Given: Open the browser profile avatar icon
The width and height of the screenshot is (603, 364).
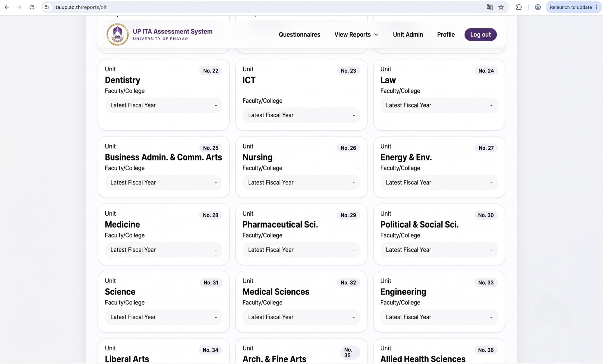Looking at the screenshot, I should click(x=538, y=7).
